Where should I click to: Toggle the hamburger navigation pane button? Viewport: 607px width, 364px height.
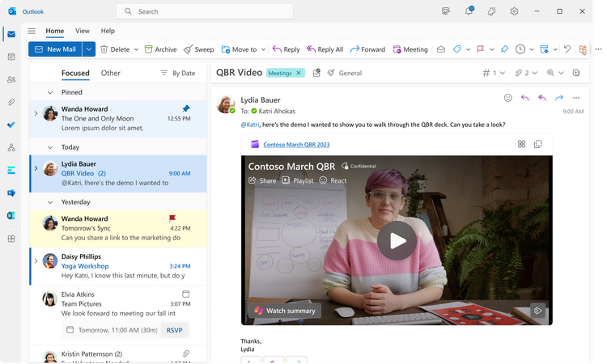click(x=32, y=31)
